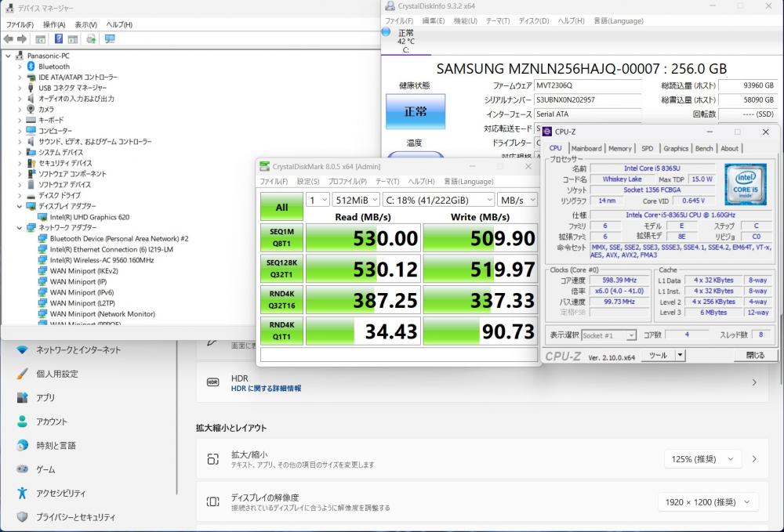Click the monitor scan icon in Device Manager toolbar
Viewport: 784px width, 532px height.
coord(110,39)
